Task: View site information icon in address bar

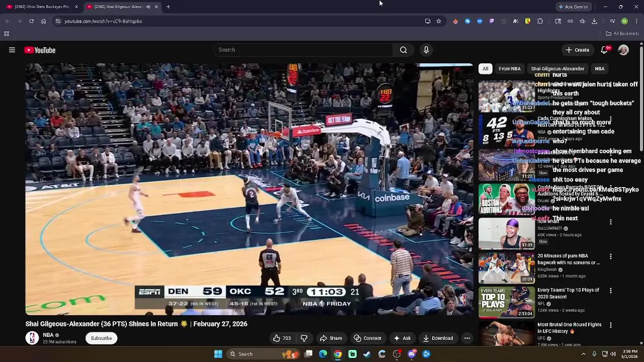Action: coord(58,21)
